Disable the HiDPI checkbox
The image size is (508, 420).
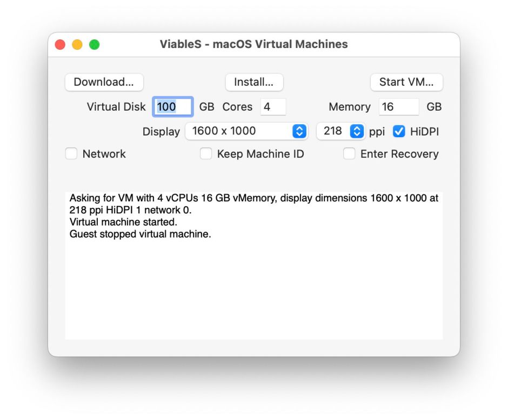click(399, 131)
